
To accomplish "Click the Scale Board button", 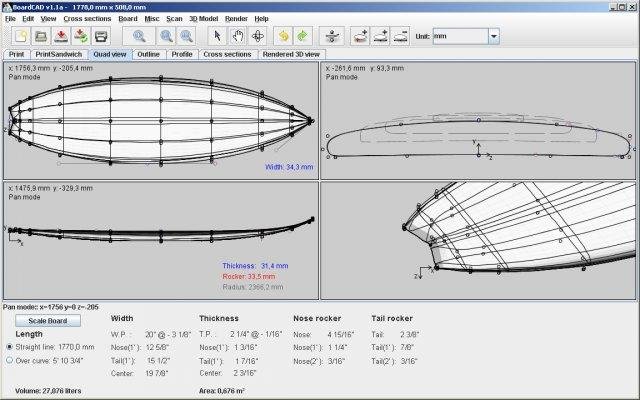I will point(48,321).
